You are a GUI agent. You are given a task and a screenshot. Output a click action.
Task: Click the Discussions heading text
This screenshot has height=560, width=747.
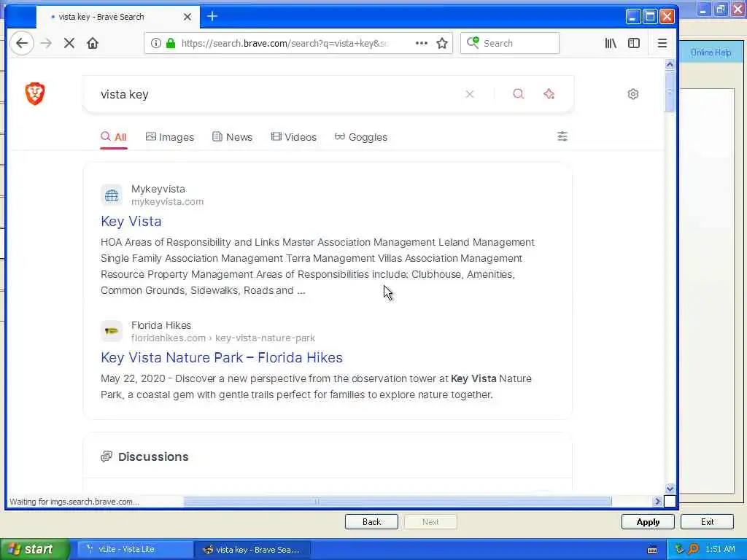(153, 456)
